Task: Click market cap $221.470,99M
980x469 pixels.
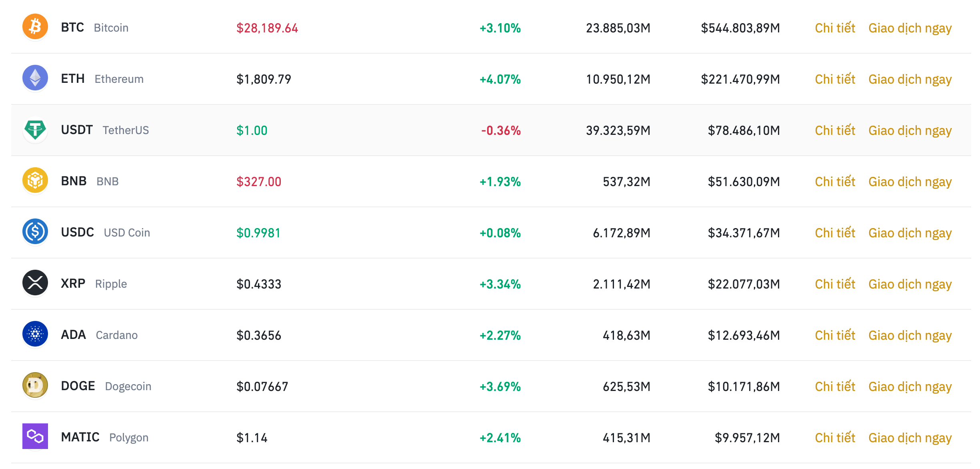Action: [x=740, y=79]
